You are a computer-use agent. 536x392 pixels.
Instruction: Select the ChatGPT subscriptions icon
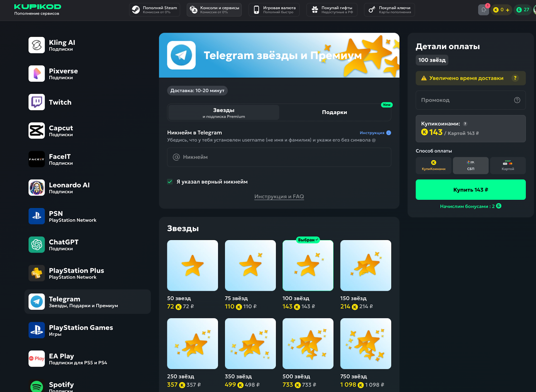pos(37,245)
